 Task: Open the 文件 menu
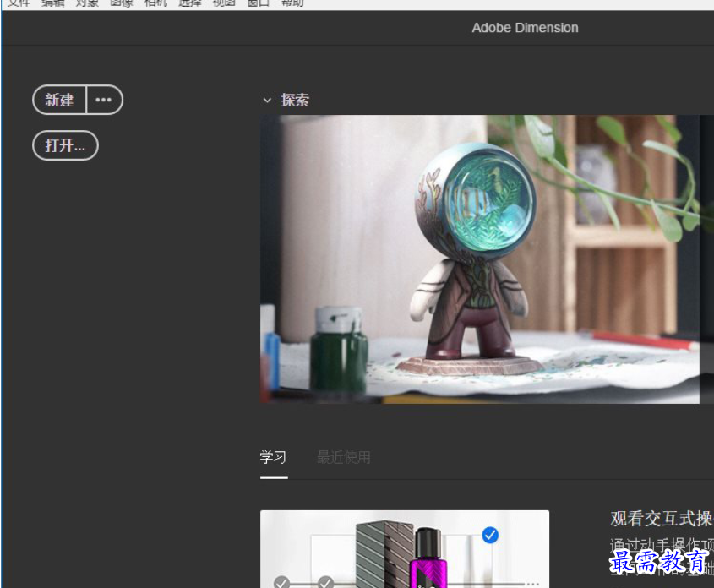coord(19,3)
